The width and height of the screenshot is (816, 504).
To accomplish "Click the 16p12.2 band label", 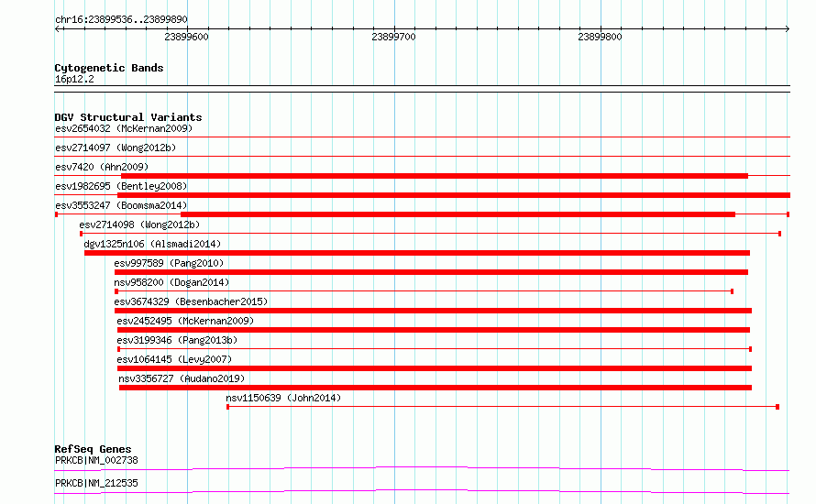I will coord(74,79).
